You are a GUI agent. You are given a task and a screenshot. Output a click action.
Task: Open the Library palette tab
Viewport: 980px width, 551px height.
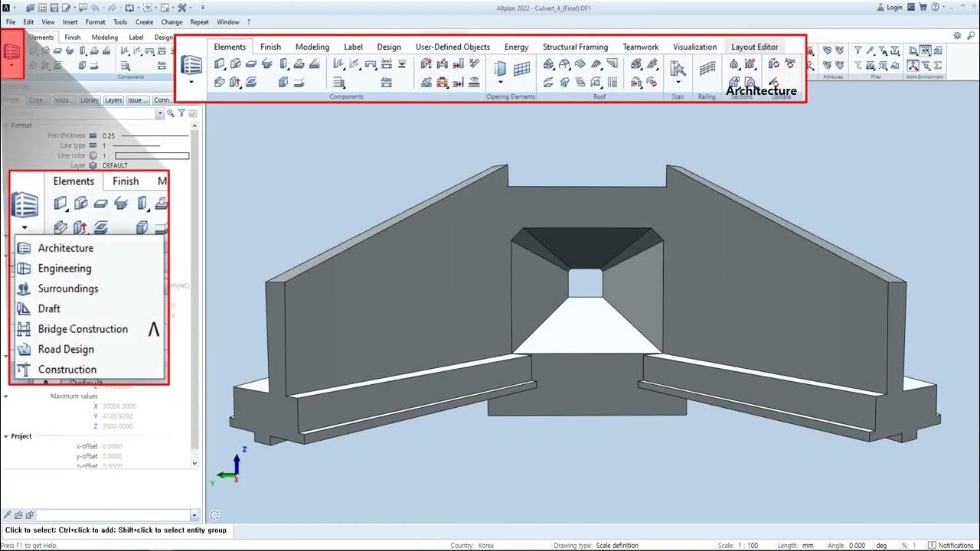[x=90, y=100]
